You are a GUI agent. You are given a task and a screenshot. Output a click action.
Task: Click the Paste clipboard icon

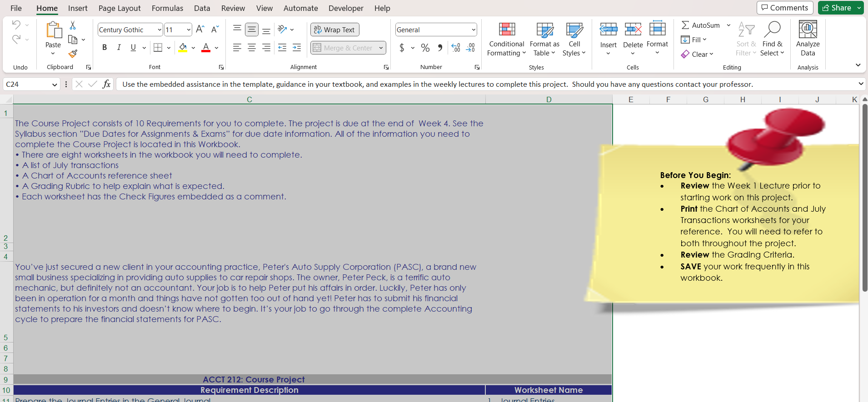[53, 30]
